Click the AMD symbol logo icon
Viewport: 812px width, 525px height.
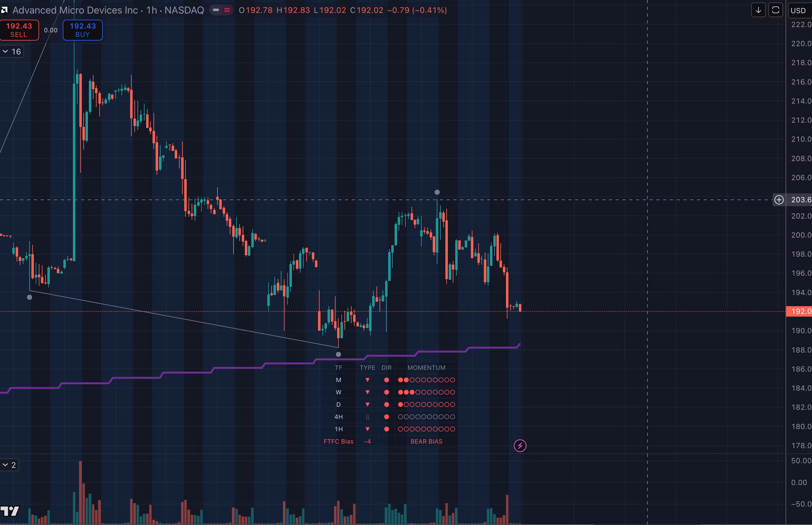[4, 10]
